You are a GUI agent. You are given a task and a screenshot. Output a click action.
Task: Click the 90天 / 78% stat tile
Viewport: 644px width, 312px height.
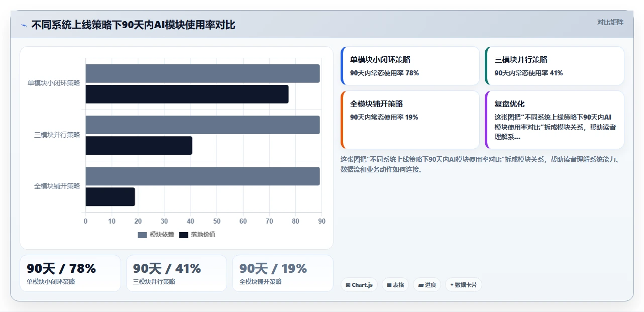coord(70,273)
